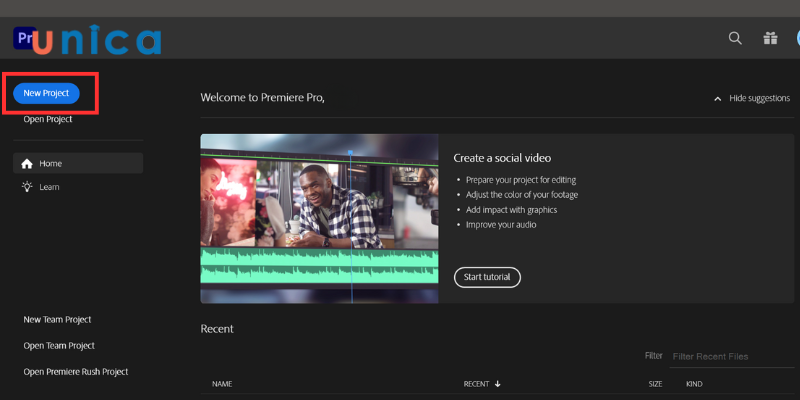Screen dimensions: 800x400
Task: Open What's New via the gift icon
Action: (x=769, y=38)
